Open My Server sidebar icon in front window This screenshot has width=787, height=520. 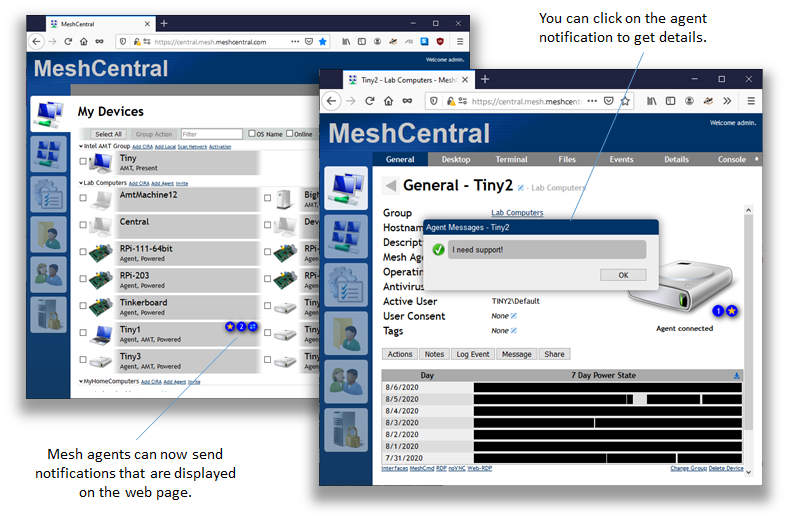[346, 430]
